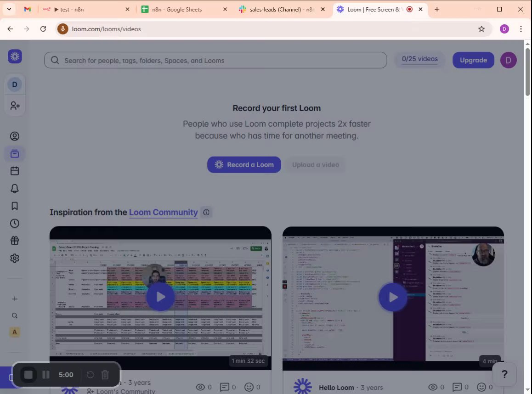
Task: Click the views eye icon on first video card
Action: (x=200, y=387)
